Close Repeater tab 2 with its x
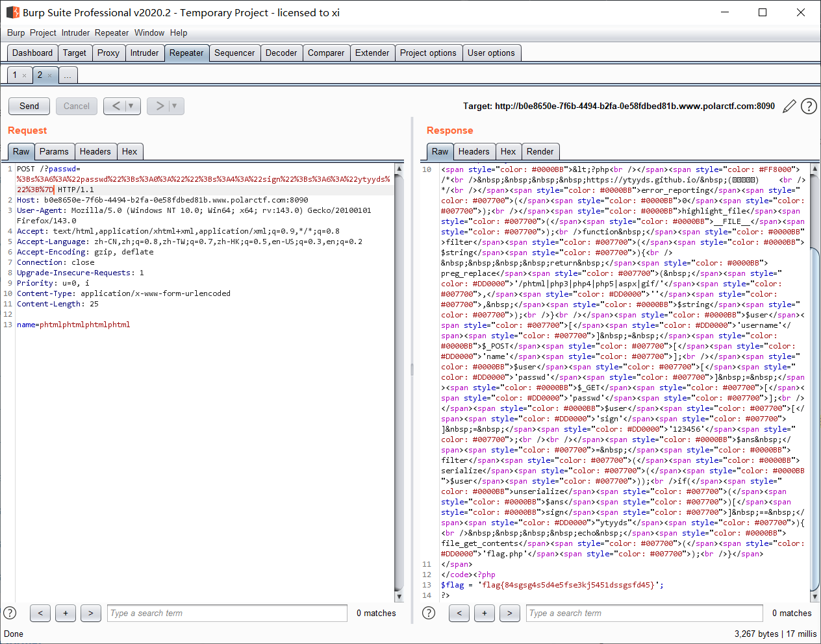The width and height of the screenshot is (821, 644). (x=49, y=76)
